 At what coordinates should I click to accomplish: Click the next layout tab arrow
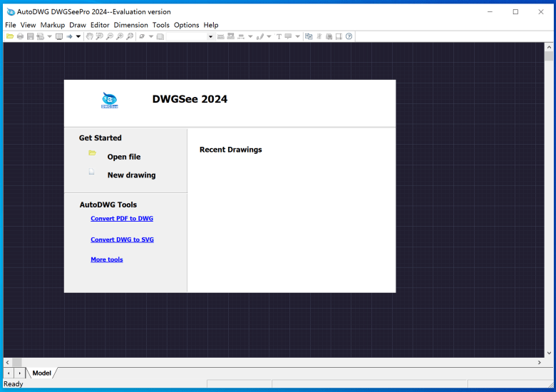[x=19, y=373]
